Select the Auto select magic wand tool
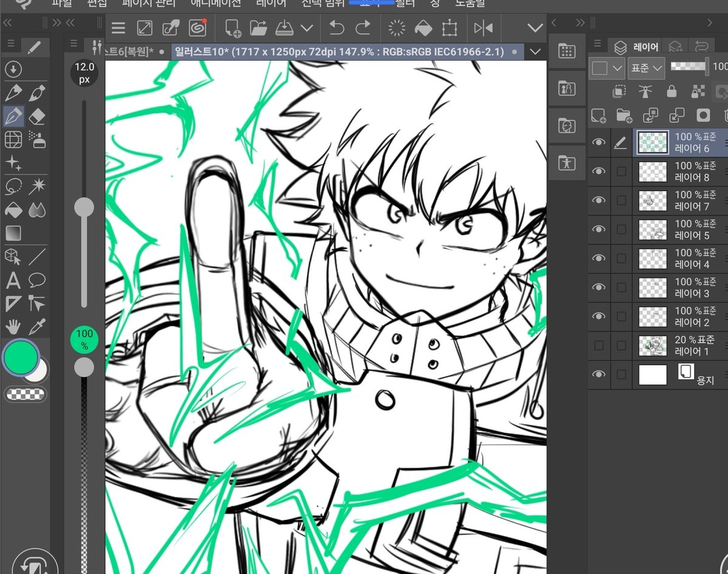Viewport: 728px width, 574px height. point(38,186)
